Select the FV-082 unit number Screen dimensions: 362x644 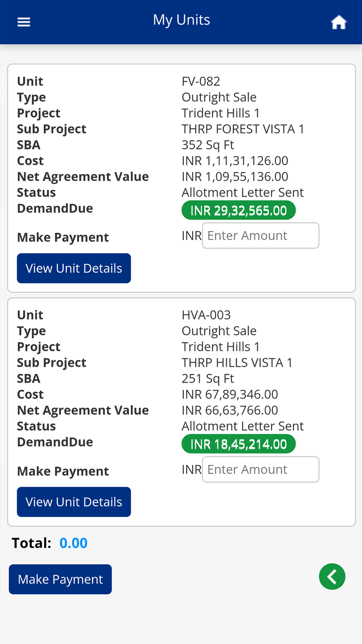pos(201,81)
